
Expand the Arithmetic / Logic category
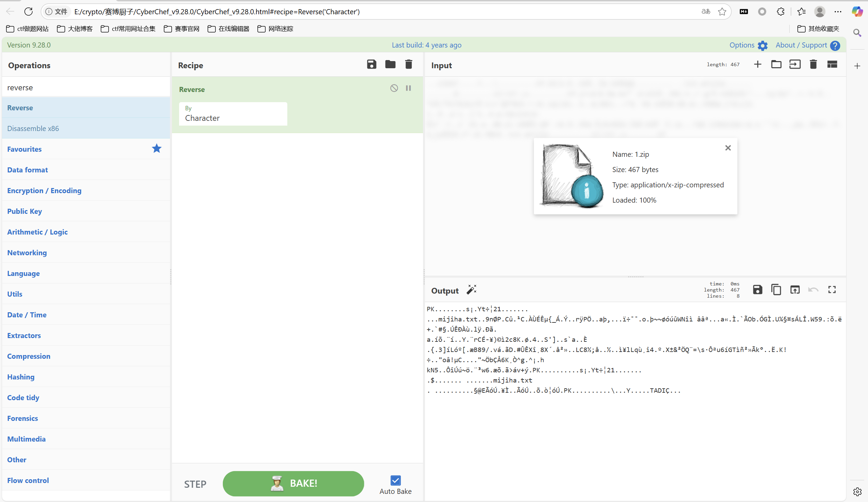[x=86, y=232]
